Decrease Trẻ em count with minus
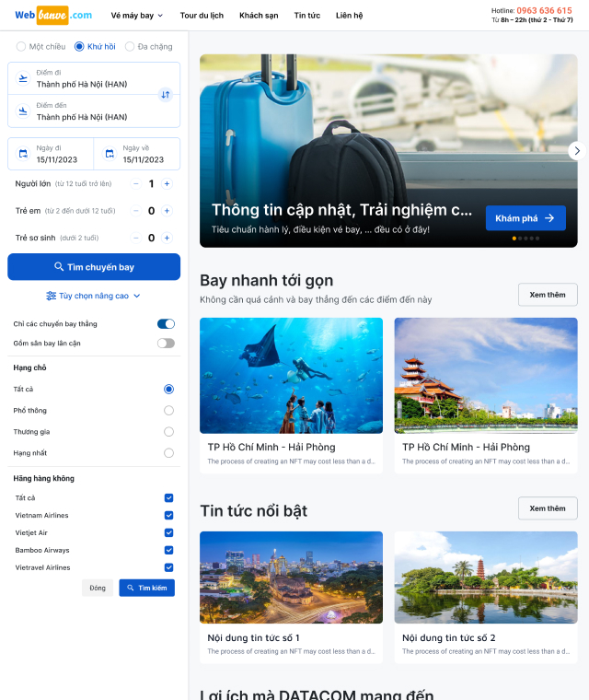The width and height of the screenshot is (589, 700). [136, 211]
